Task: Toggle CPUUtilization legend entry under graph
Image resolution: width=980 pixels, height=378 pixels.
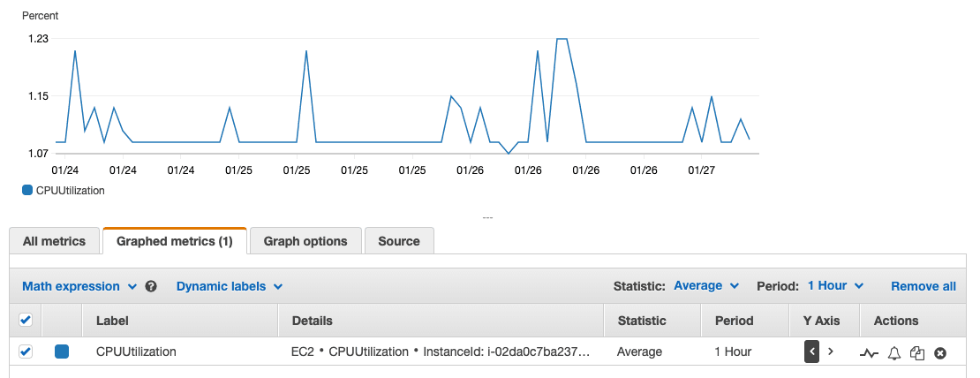Action: (64, 190)
